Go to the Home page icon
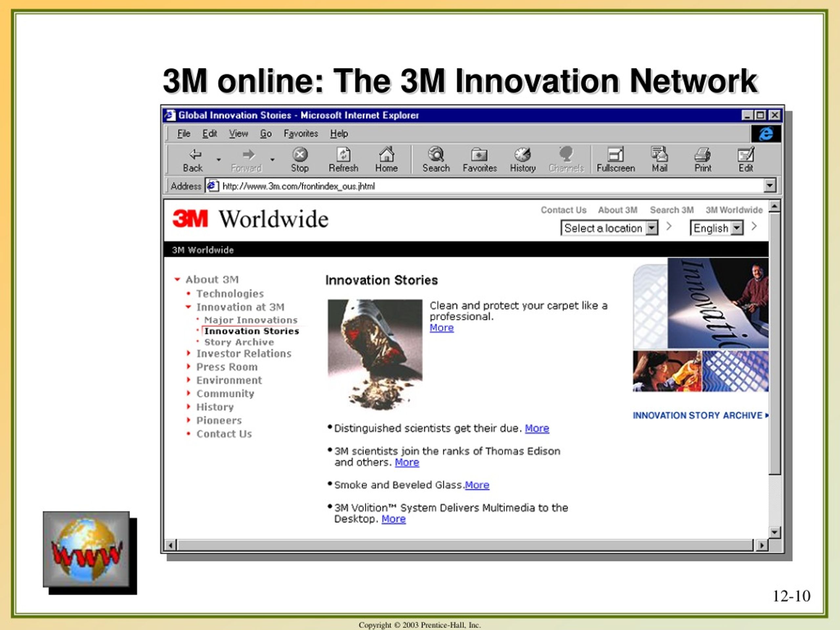 tap(387, 160)
